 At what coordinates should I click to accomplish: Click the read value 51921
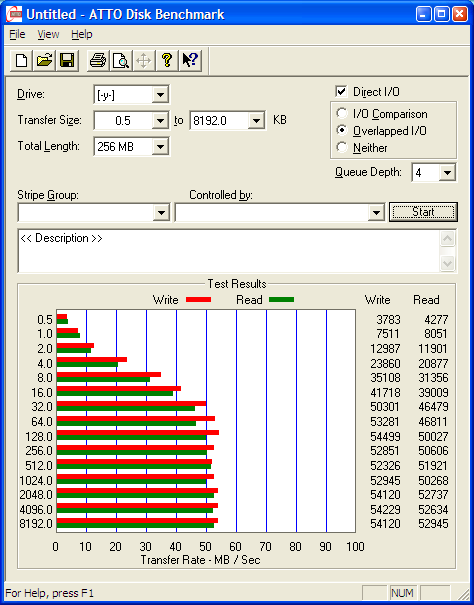(433, 466)
